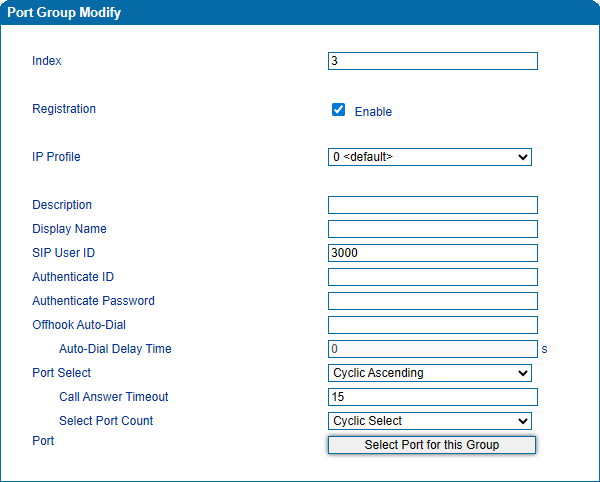Focus the Authenticate ID field
Image resolution: width=600 pixels, height=482 pixels.
click(432, 277)
